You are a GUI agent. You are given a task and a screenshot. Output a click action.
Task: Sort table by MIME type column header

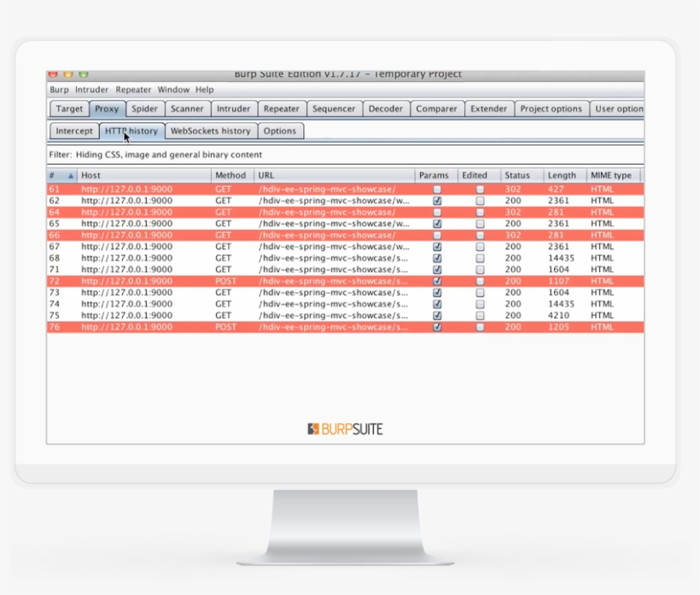point(614,175)
